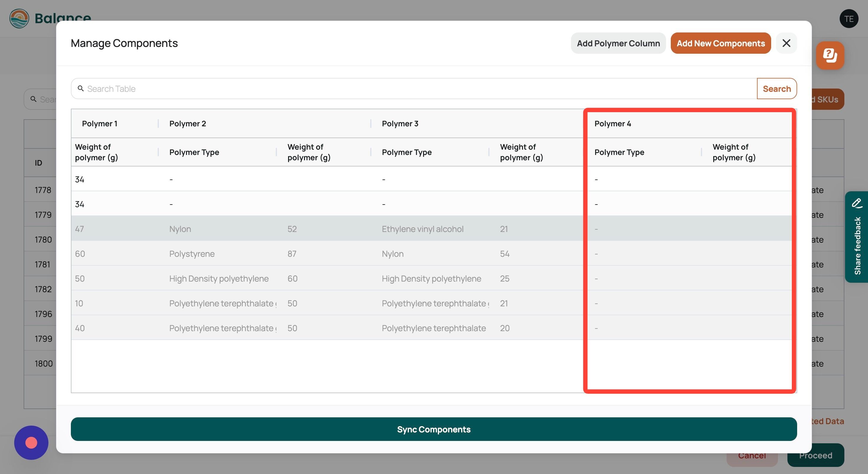Close the Manage Components dialog
Image resolution: width=868 pixels, height=474 pixels.
(x=786, y=43)
